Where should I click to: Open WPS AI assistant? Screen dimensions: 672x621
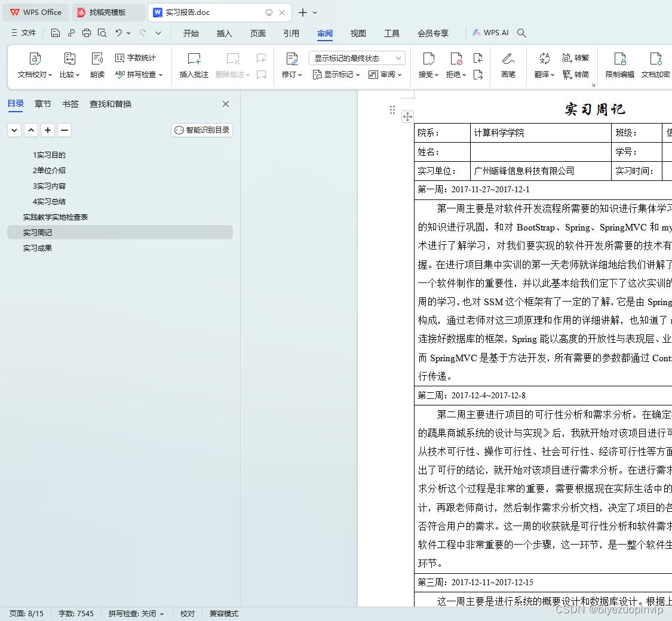[x=490, y=33]
